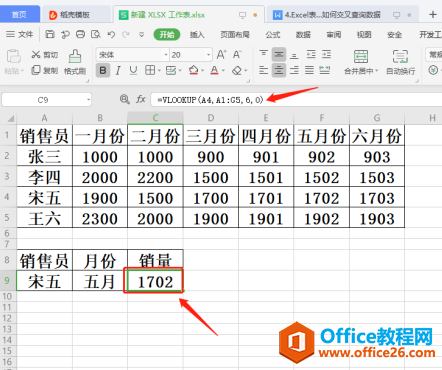Set vertical Top align
This screenshot has height=370, width=442.
point(263,54)
